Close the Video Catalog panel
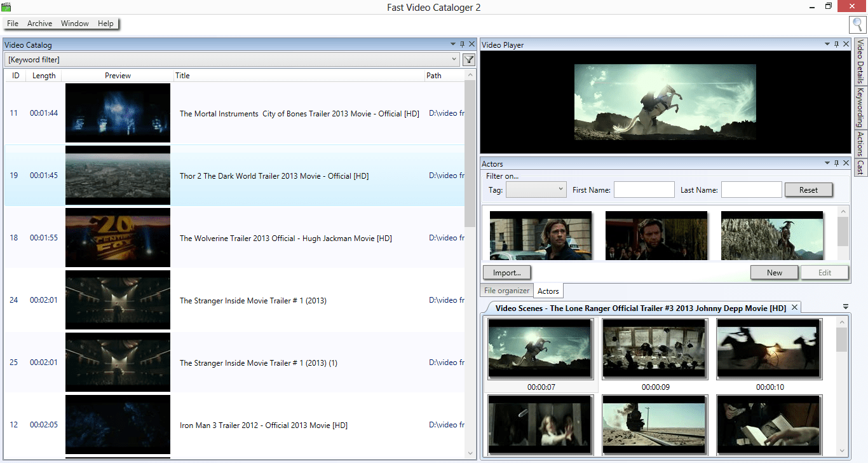Image resolution: width=868 pixels, height=463 pixels. pos(471,45)
